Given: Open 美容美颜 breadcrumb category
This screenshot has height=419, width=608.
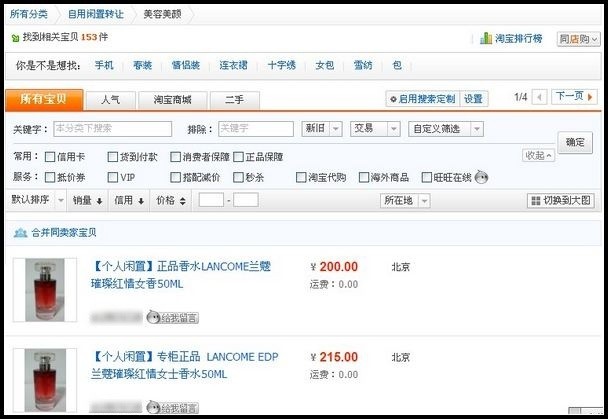Looking at the screenshot, I should click(x=162, y=14).
